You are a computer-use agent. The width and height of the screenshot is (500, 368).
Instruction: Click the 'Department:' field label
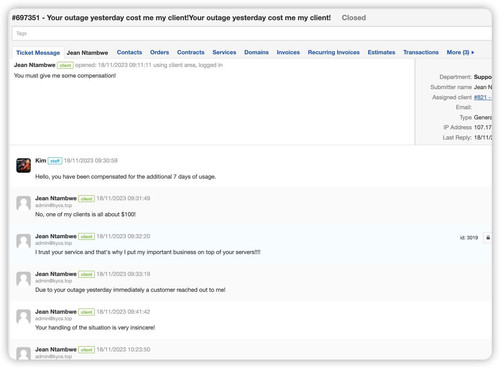tap(455, 77)
